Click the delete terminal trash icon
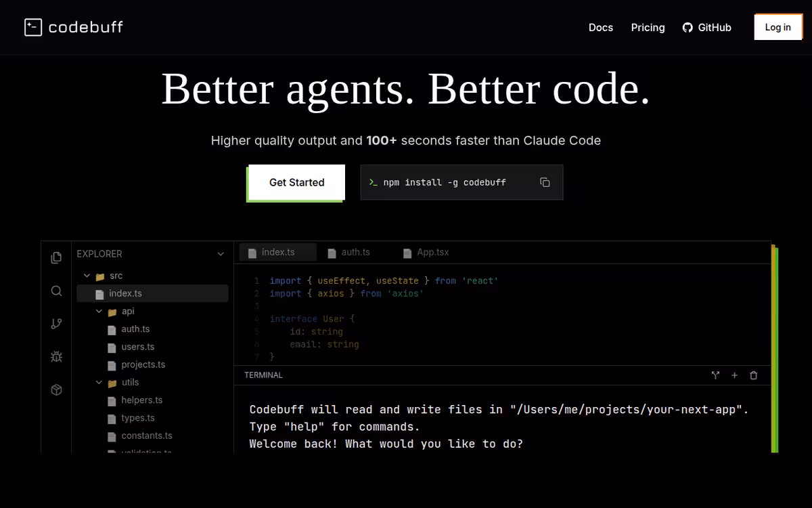The height and width of the screenshot is (508, 812). coord(753,375)
